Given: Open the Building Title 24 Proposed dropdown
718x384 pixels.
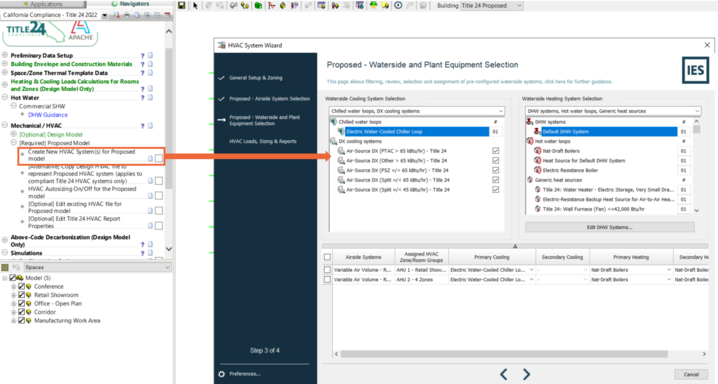Looking at the screenshot, I should tap(491, 5).
